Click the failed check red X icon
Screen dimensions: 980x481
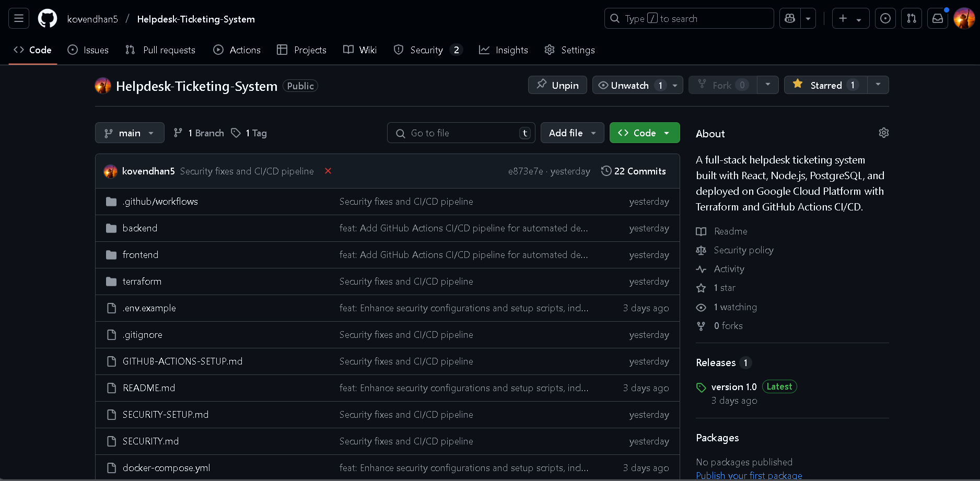click(328, 171)
